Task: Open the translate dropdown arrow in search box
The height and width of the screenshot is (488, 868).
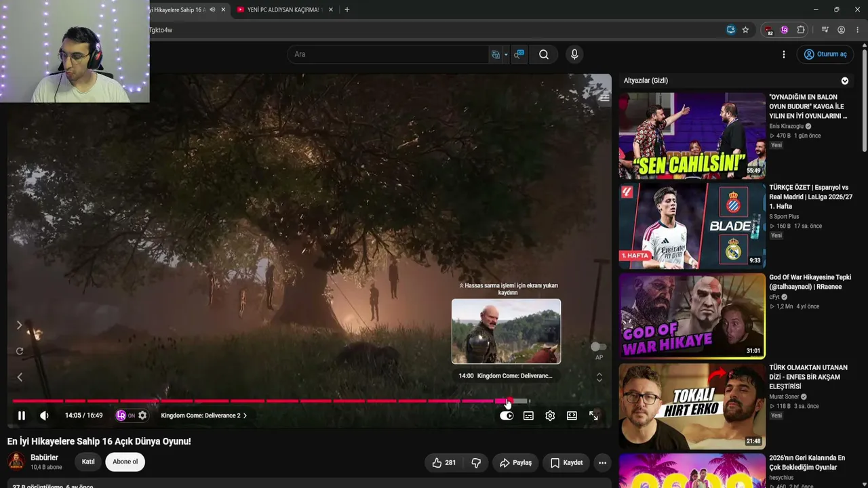Action: (x=506, y=54)
